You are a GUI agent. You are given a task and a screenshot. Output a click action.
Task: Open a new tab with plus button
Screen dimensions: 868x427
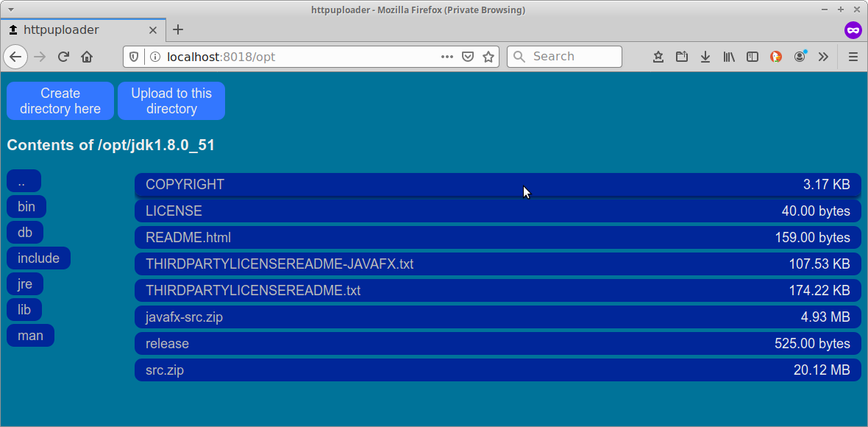click(178, 30)
